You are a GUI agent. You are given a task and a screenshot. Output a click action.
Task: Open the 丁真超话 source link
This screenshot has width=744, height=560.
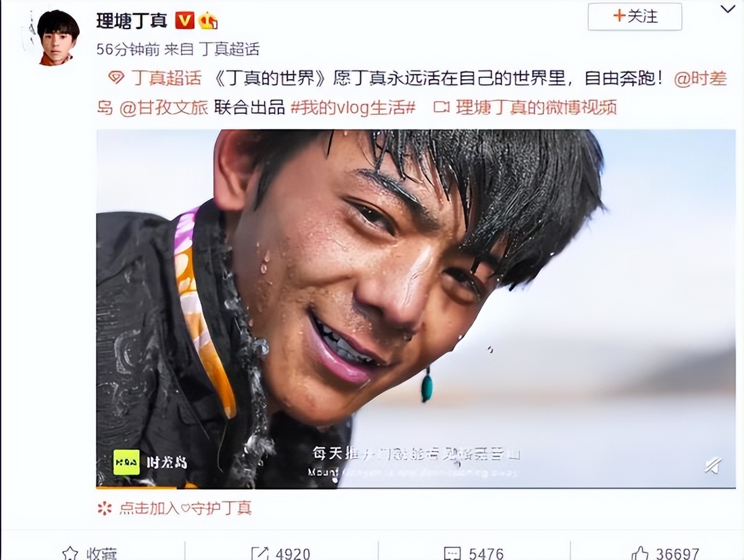pyautogui.click(x=230, y=49)
